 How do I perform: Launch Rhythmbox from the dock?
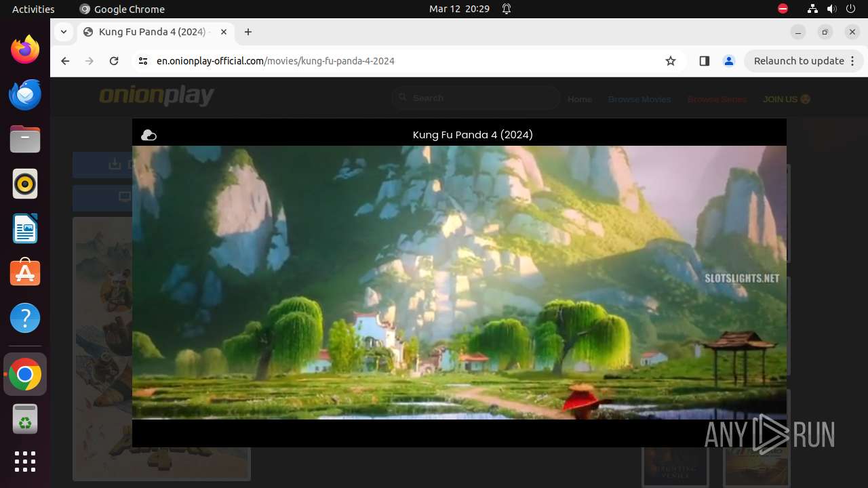tap(25, 184)
